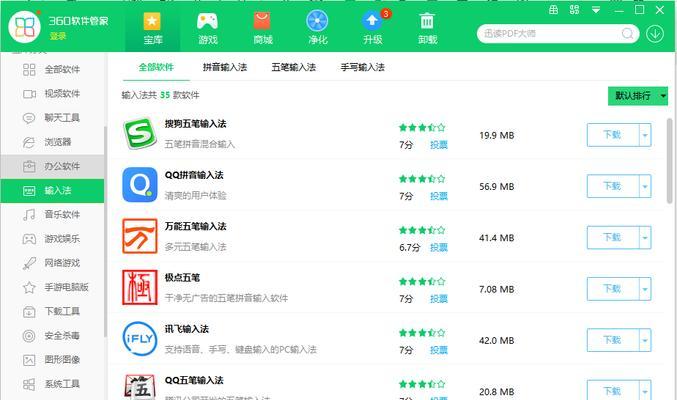Select 安全杀毒 category in sidebar
Image resolution: width=677 pixels, height=400 pixels.
52,336
